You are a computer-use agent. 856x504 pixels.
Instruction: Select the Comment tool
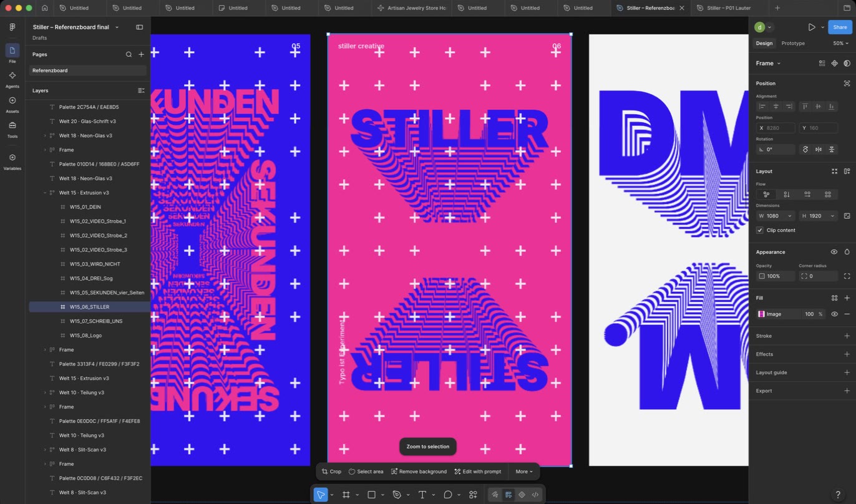[x=447, y=495]
